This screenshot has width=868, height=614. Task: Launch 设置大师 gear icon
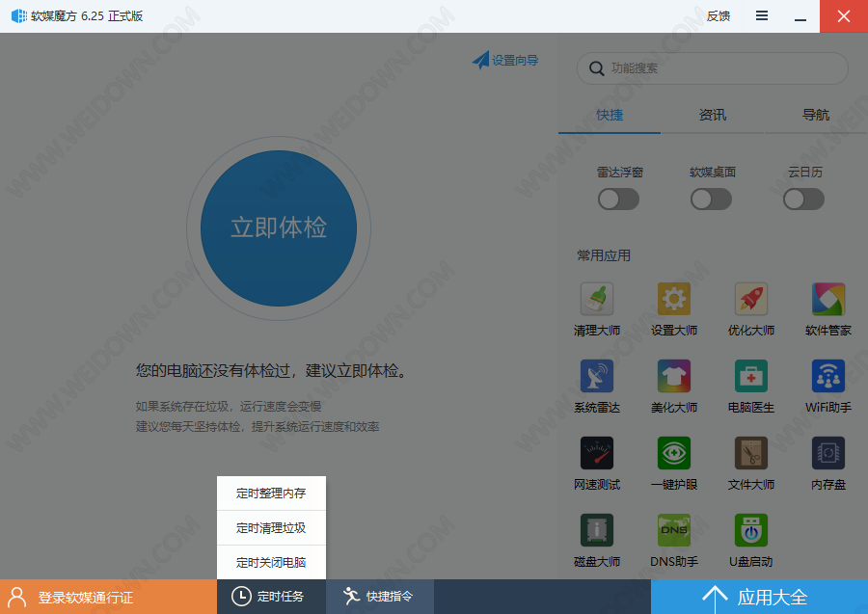coord(674,299)
